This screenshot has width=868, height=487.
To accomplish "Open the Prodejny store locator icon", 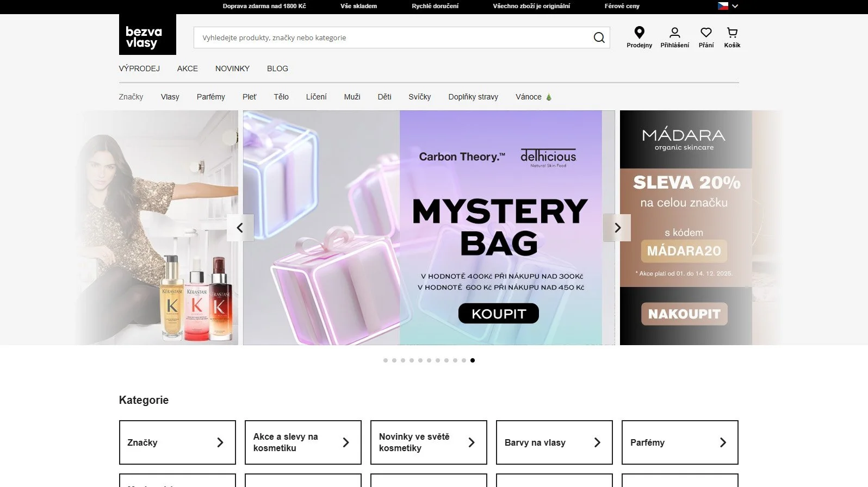I will 639,38.
